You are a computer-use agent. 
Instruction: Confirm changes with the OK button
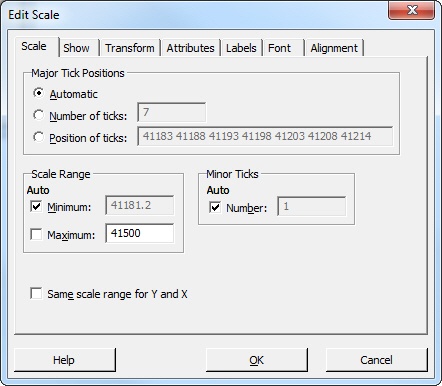coord(257,360)
